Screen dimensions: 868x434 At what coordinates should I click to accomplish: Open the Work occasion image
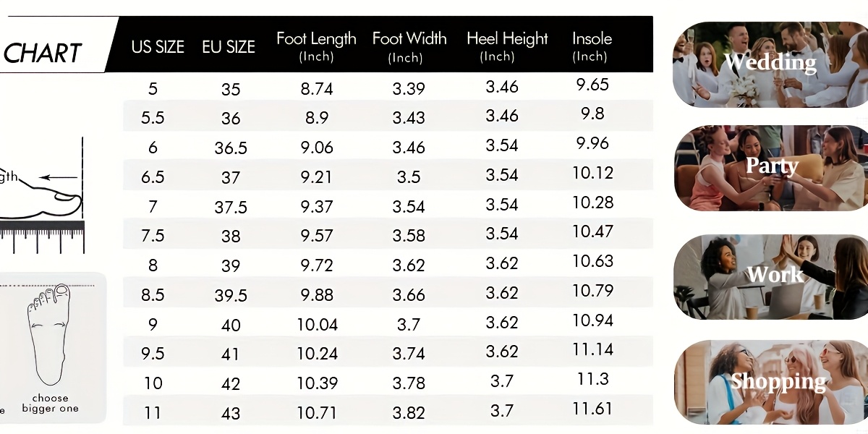point(770,276)
